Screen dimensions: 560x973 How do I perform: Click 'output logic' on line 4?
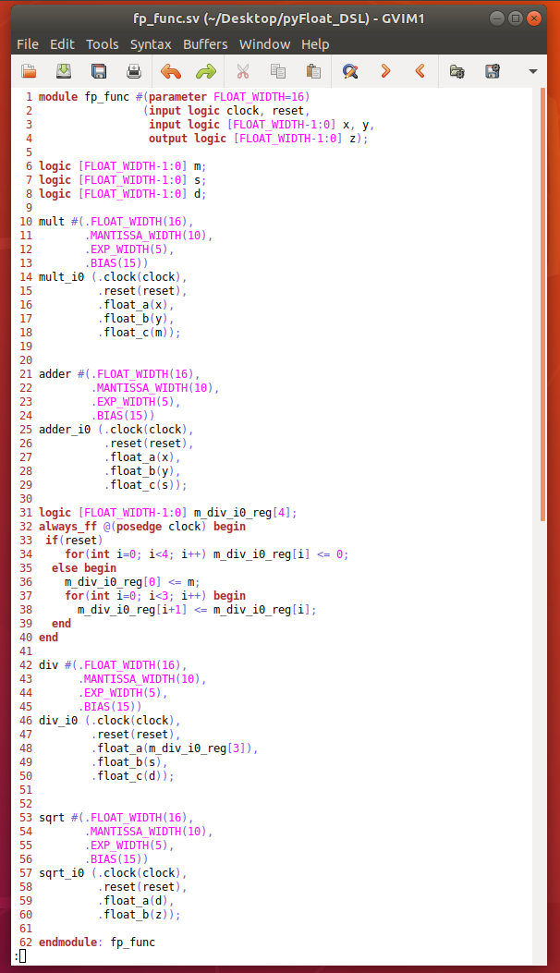click(x=188, y=139)
